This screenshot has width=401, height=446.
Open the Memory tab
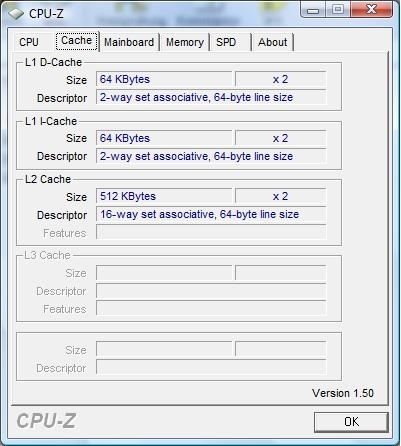click(x=185, y=42)
